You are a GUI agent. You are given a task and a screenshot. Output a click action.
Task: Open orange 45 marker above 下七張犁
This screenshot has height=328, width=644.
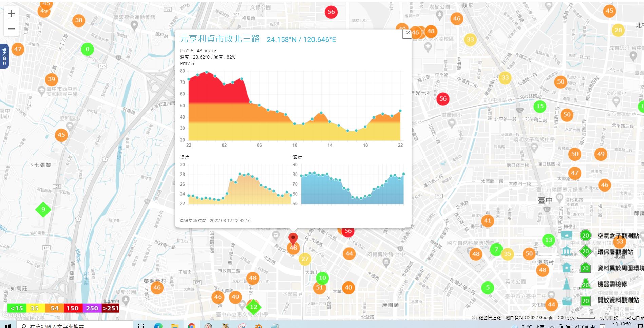point(61,135)
